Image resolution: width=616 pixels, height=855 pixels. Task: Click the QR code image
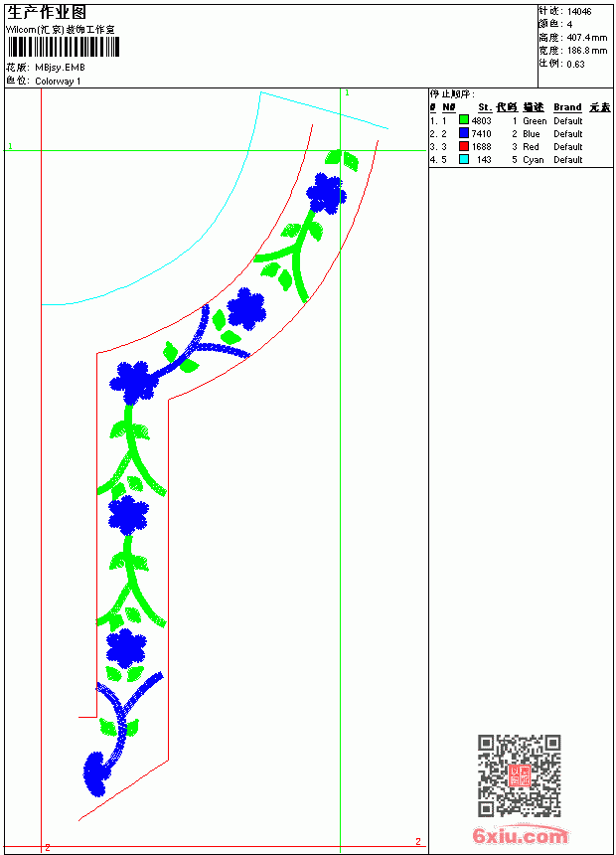tap(520, 775)
